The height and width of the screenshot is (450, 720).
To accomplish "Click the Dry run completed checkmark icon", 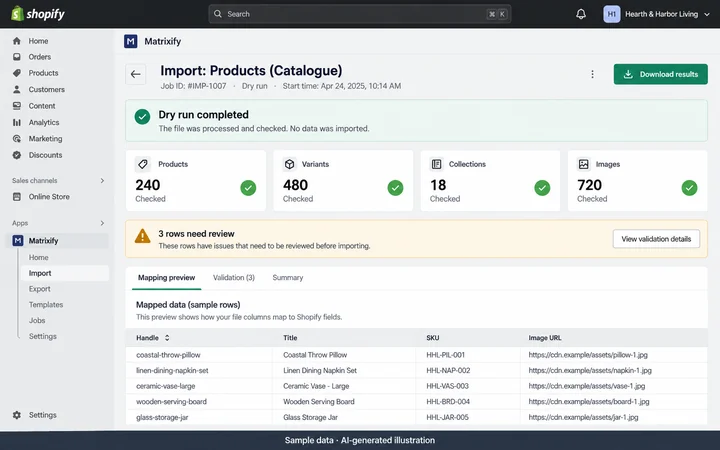I will pyautogui.click(x=142, y=117).
